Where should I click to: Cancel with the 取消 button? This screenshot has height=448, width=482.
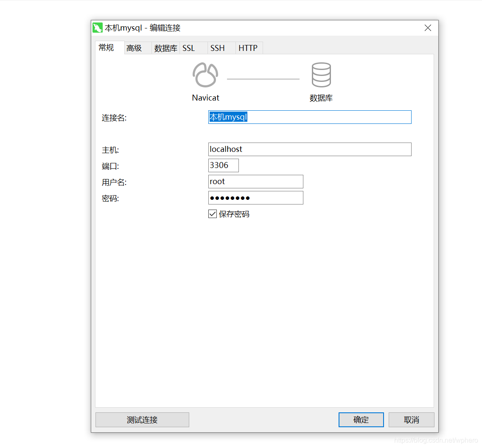[411, 420]
